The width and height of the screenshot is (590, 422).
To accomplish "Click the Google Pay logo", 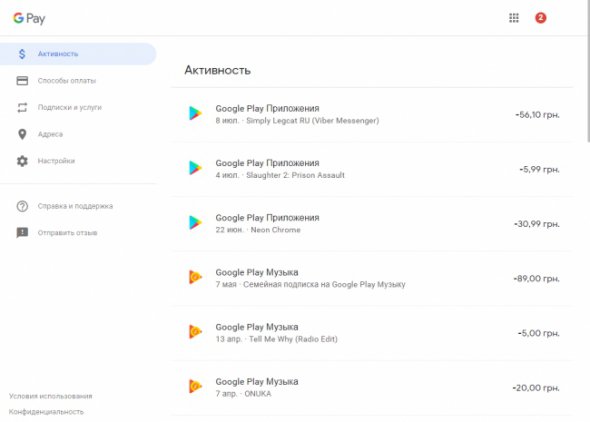I will pos(29,18).
